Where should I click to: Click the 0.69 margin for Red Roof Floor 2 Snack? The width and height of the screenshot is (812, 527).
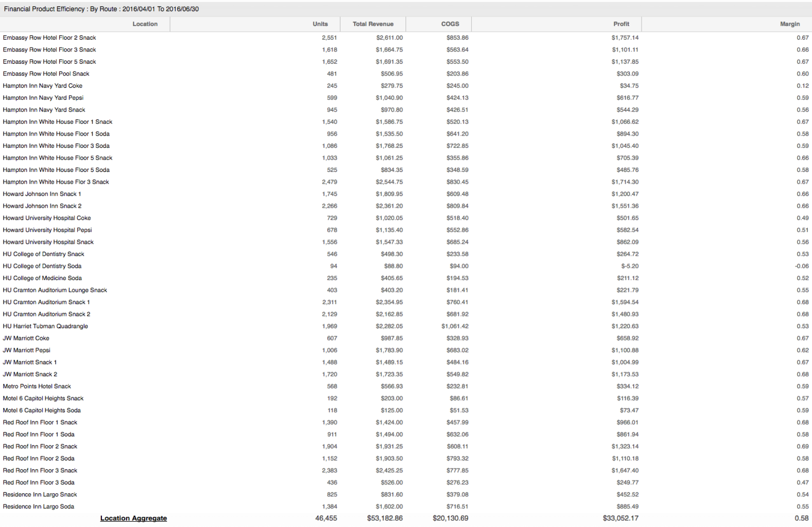point(803,446)
